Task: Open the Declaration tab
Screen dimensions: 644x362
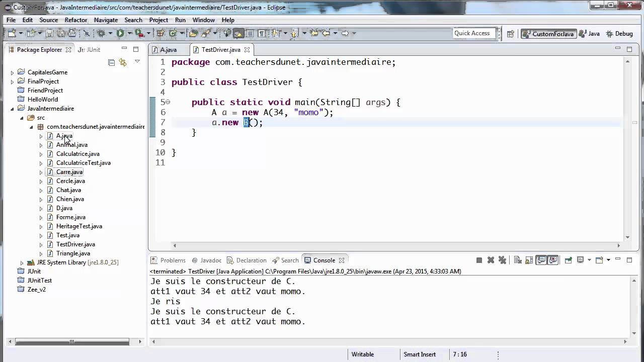Action: (x=247, y=260)
